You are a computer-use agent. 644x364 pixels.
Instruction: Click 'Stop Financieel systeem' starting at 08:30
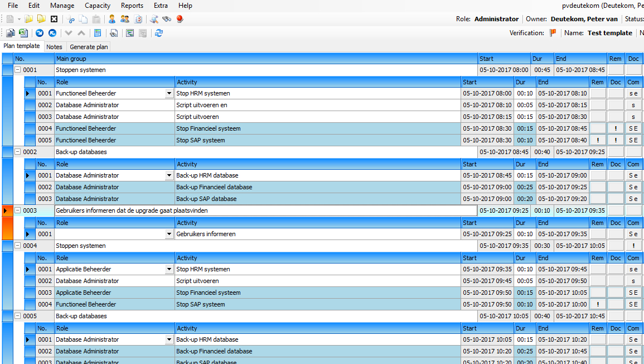pos(318,128)
